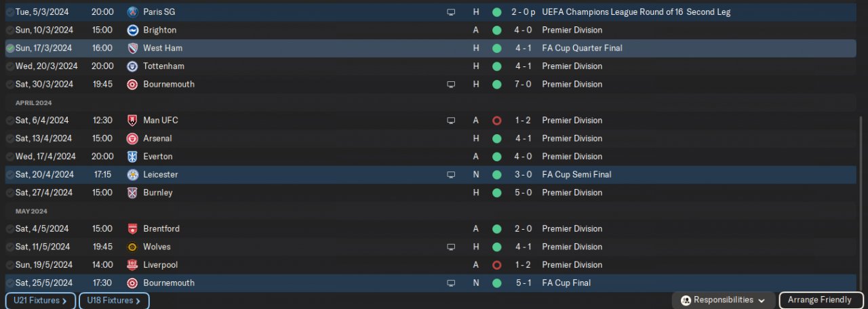Expand the U21 Fixtures menu

point(40,301)
